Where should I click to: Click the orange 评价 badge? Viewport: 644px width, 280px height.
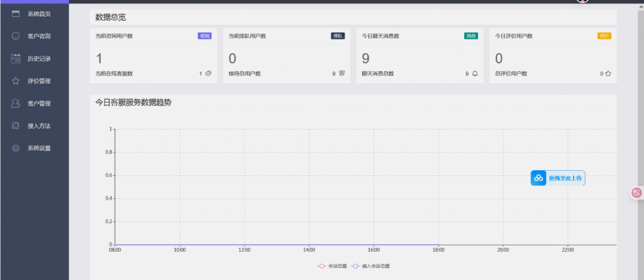[x=604, y=36]
